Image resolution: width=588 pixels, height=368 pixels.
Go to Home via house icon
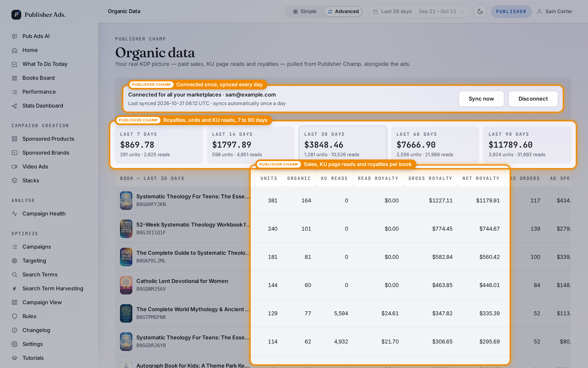coord(14,50)
